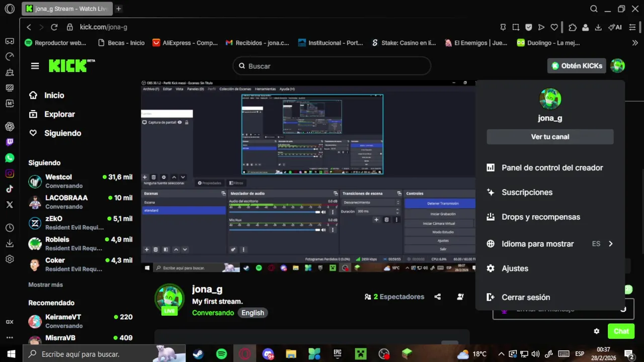Screen dimensions: 644x362
Task: Share the jona_g stream
Action: click(438, 297)
